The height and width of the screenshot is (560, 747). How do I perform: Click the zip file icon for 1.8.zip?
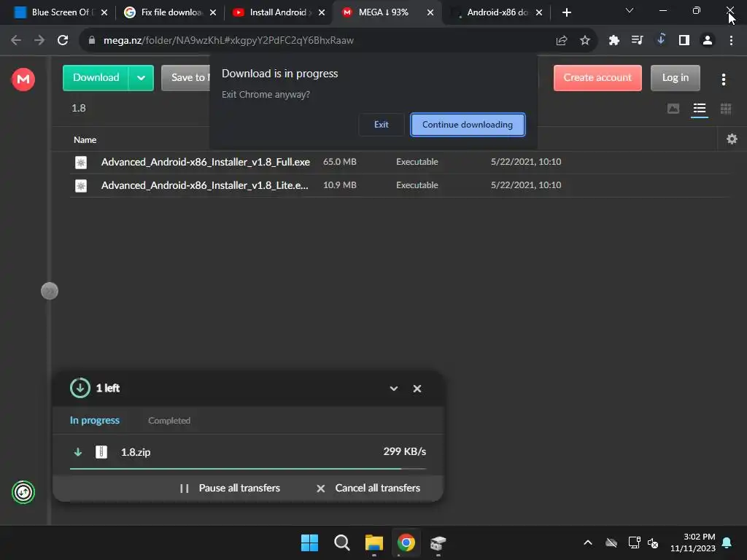pos(101,452)
